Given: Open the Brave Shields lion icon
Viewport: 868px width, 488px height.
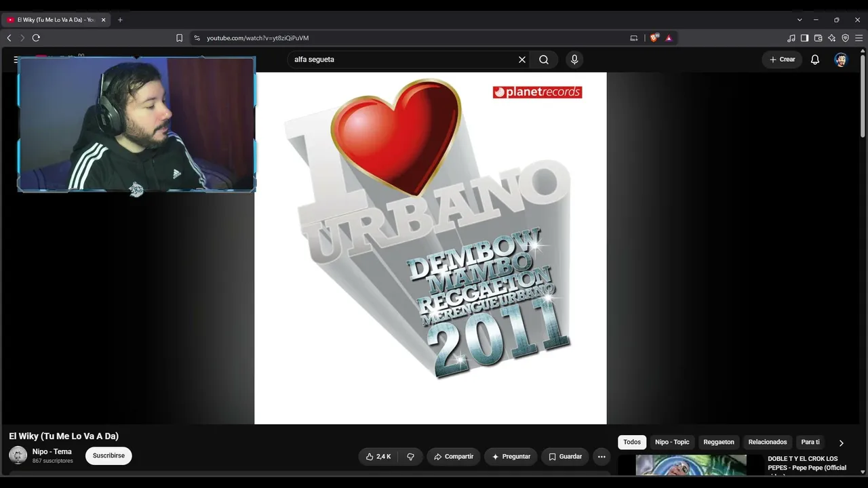Looking at the screenshot, I should [x=654, y=38].
